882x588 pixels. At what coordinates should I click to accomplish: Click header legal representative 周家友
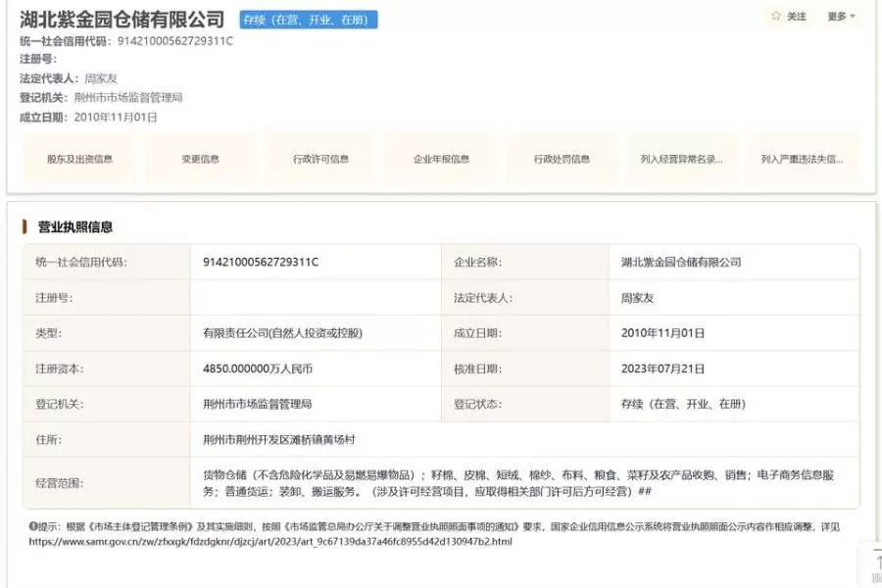point(101,78)
